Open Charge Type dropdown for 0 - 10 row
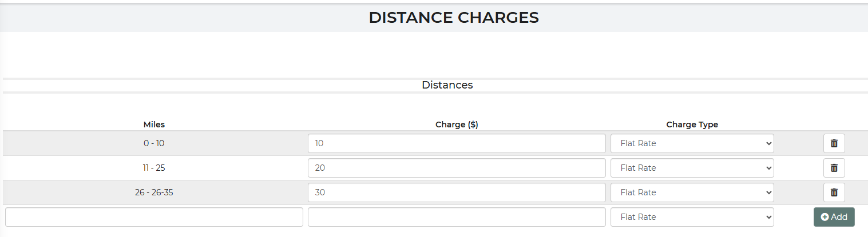 pos(692,143)
